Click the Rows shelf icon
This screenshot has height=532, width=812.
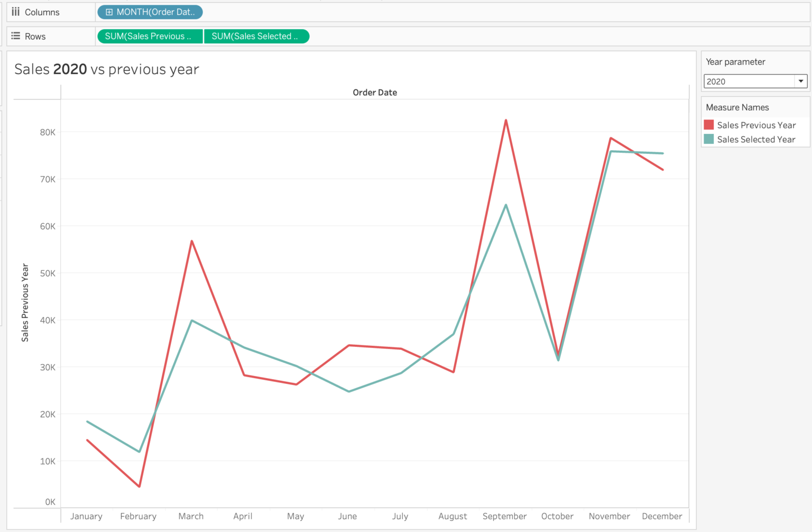tap(16, 36)
